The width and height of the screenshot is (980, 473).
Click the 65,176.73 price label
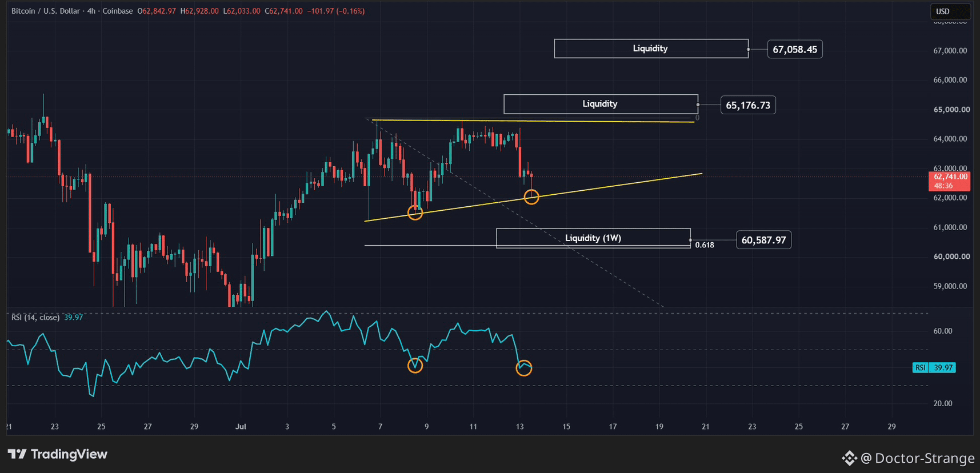tap(748, 105)
